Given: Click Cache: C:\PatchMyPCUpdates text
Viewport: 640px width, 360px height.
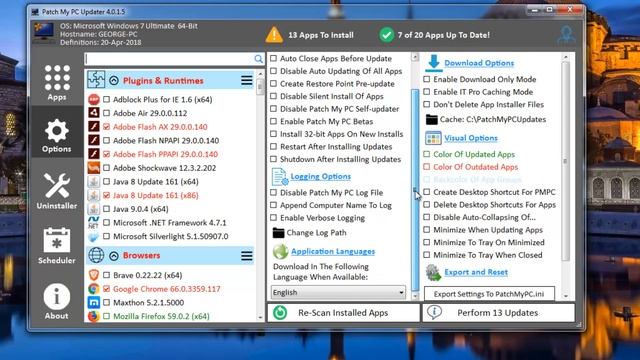Looking at the screenshot, I should point(493,120).
